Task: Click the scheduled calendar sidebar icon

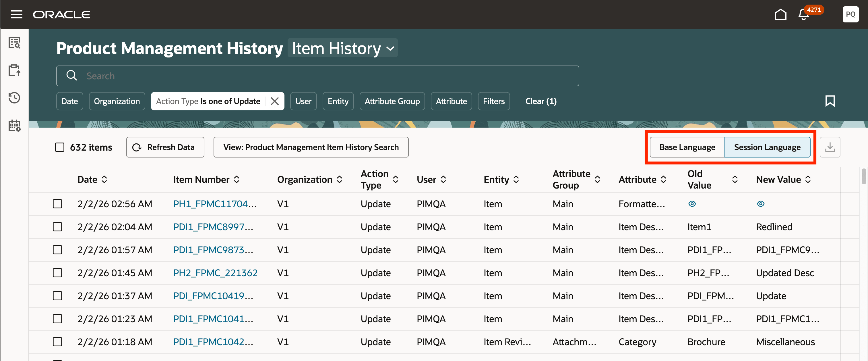Action: click(14, 126)
